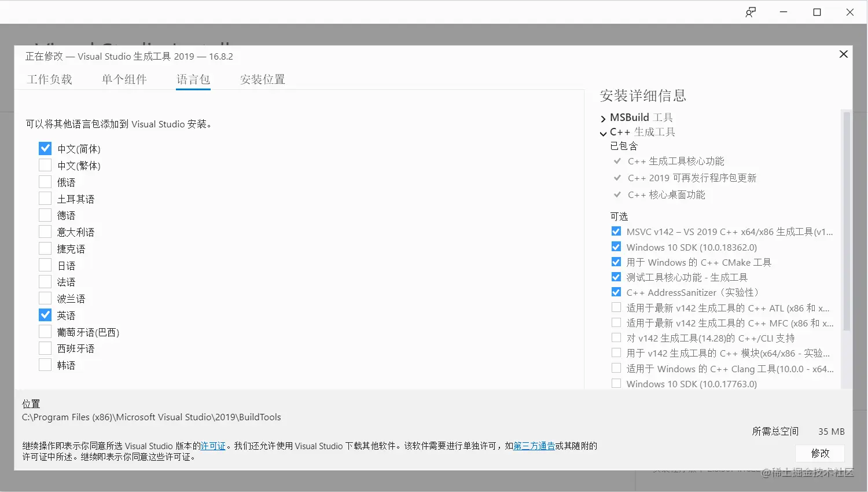This screenshot has height=492, width=868.
Task: Select the 西班牙语 language checkbox
Action: [x=45, y=348]
